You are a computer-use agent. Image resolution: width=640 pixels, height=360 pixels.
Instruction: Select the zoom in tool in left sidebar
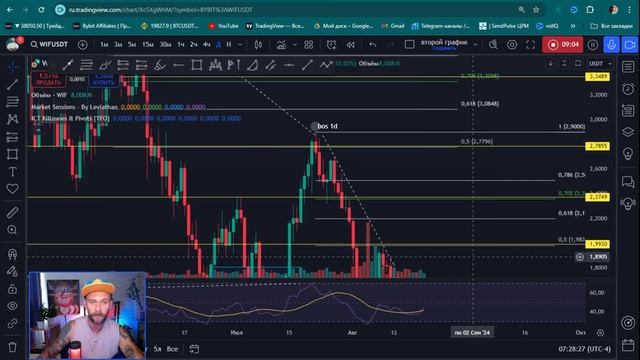tap(12, 230)
